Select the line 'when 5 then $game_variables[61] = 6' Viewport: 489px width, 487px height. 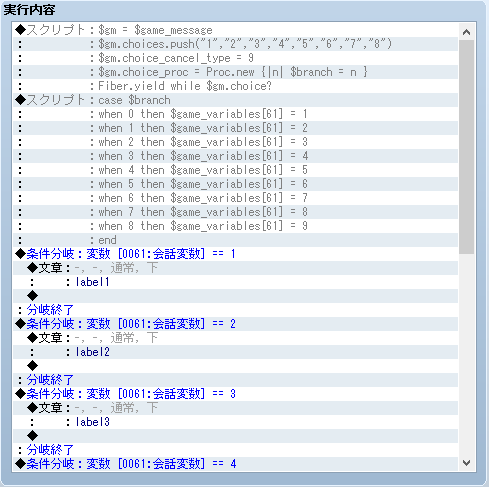tap(236, 184)
